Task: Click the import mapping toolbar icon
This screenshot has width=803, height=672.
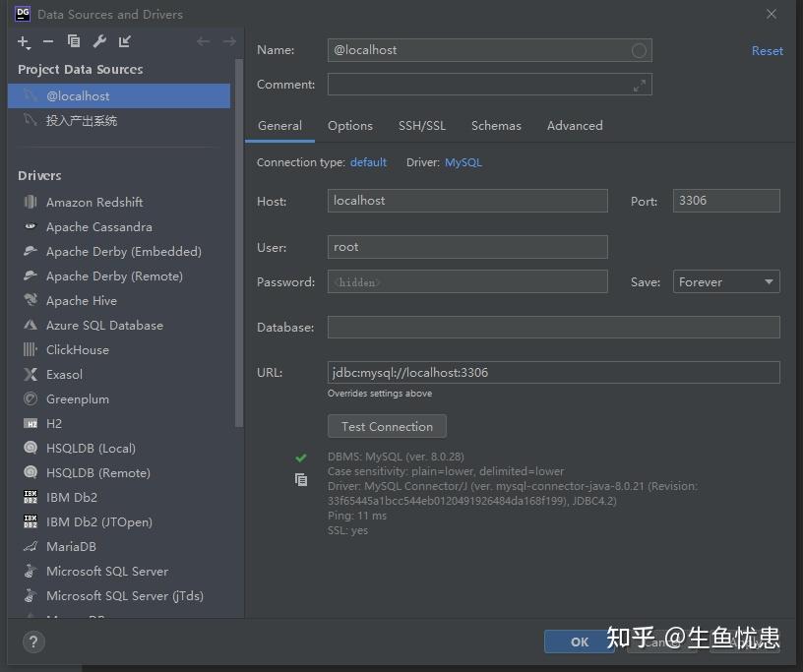Action: (124, 41)
